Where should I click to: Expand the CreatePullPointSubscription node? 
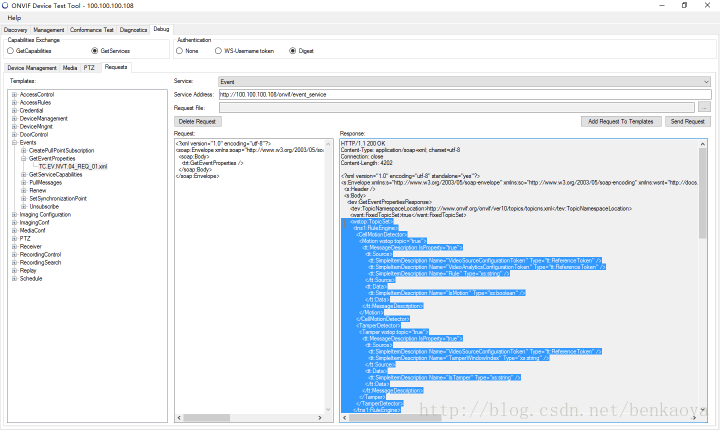click(23, 151)
